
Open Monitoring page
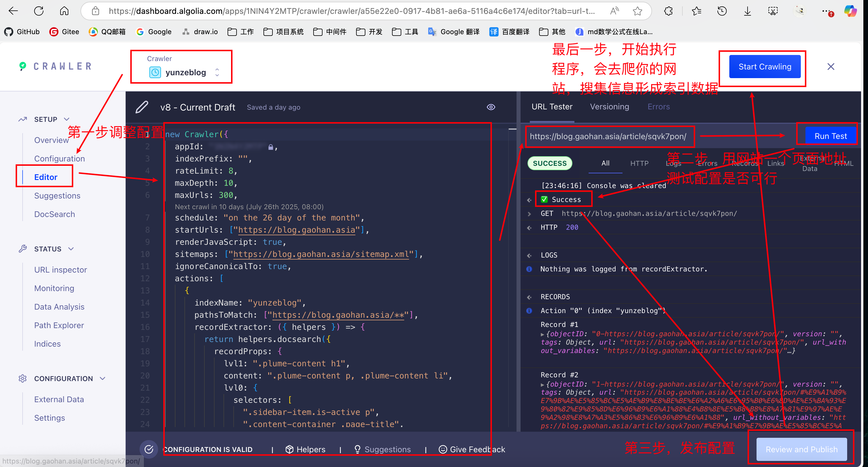(54, 288)
